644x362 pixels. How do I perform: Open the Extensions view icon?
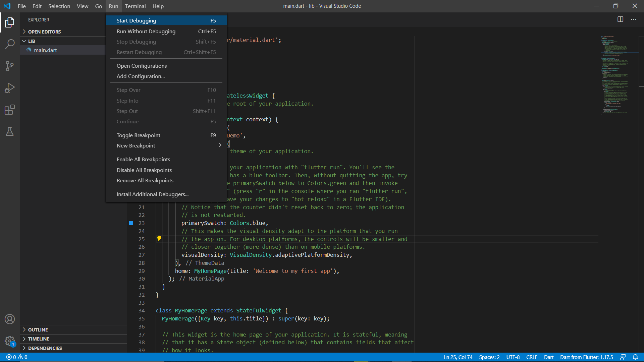[10, 110]
